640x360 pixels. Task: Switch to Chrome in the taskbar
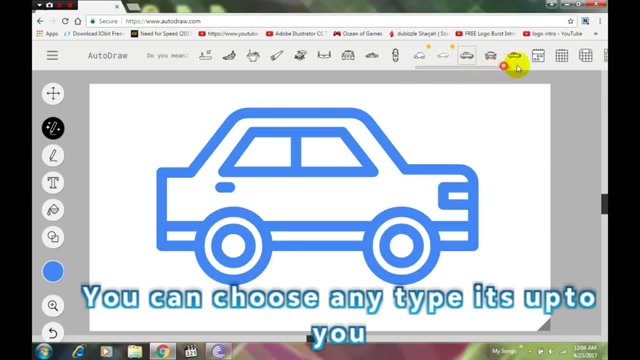(162, 351)
